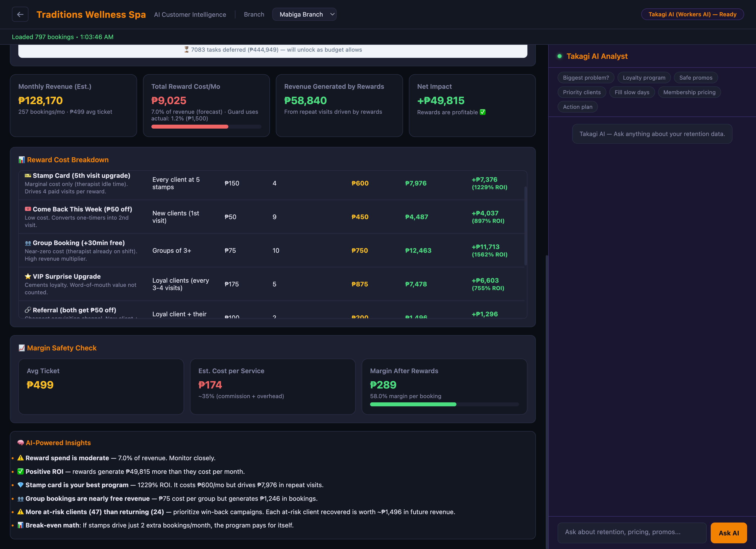Viewport: 756px width, 549px height.
Task: Click diamond icon by Stamp card is best program
Action: [x=21, y=485]
